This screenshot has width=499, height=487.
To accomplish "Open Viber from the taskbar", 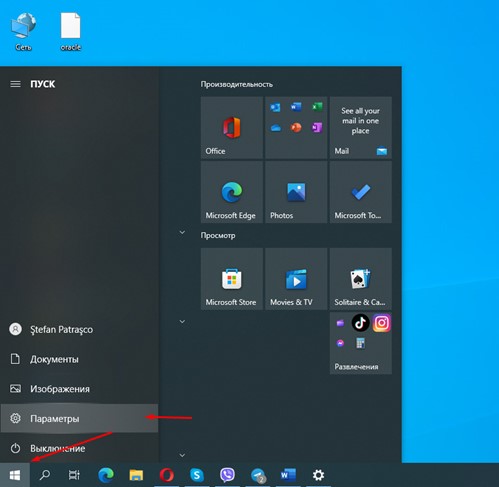I will (227, 475).
